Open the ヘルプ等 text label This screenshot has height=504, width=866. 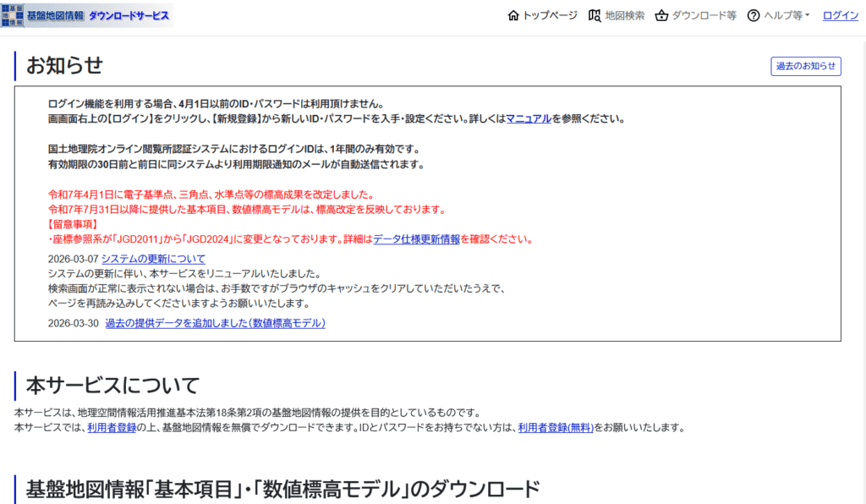782,15
